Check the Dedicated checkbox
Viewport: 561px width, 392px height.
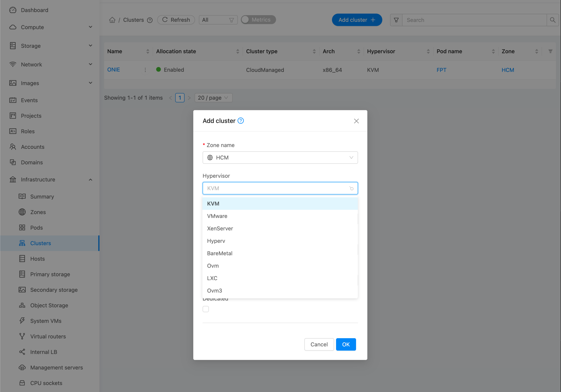click(206, 309)
